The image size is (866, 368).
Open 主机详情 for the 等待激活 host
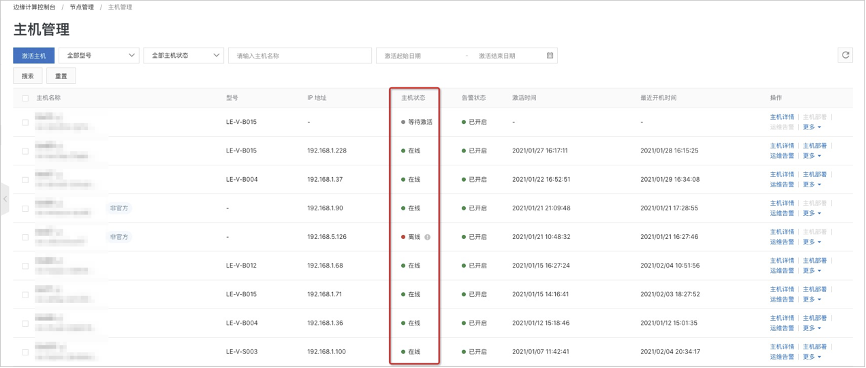coord(782,117)
